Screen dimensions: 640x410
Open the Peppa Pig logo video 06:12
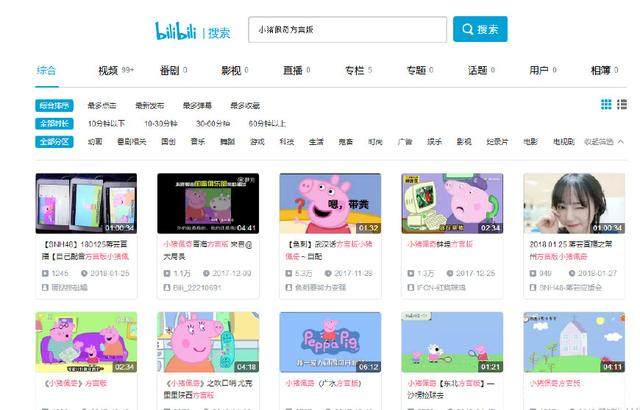click(329, 342)
